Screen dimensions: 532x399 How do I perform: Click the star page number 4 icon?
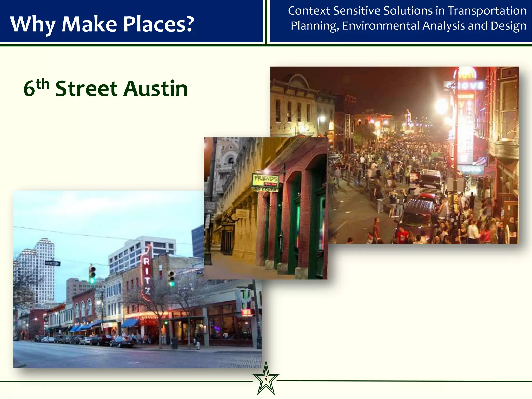coord(266,379)
